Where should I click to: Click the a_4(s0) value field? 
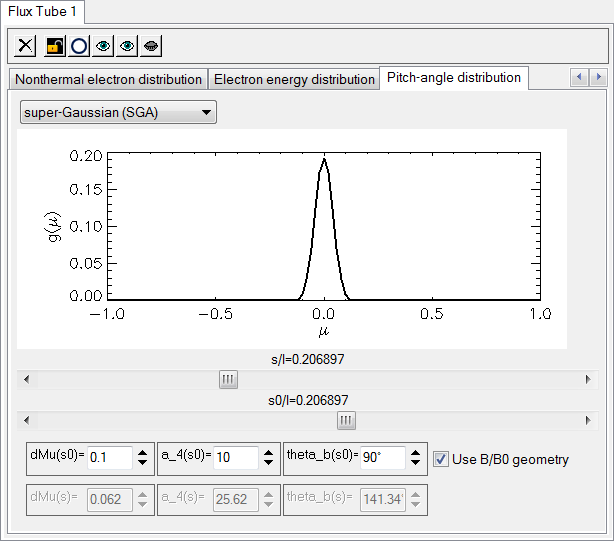pyautogui.click(x=236, y=457)
